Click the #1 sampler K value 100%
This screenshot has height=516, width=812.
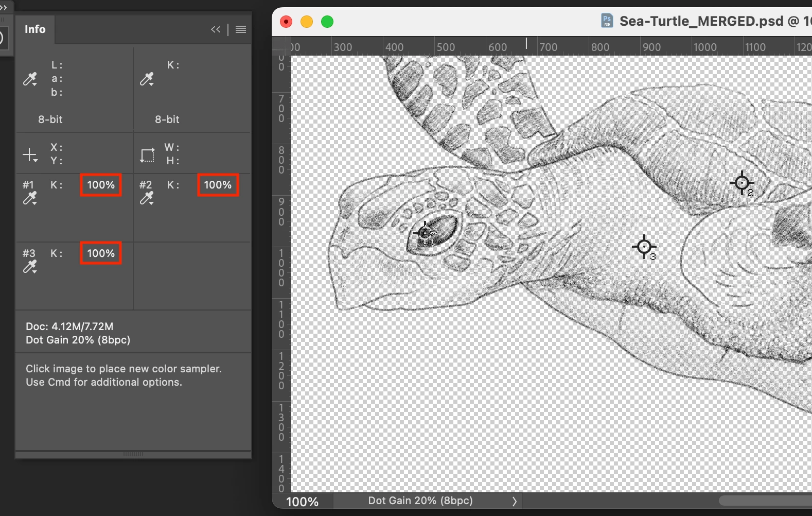pos(101,185)
